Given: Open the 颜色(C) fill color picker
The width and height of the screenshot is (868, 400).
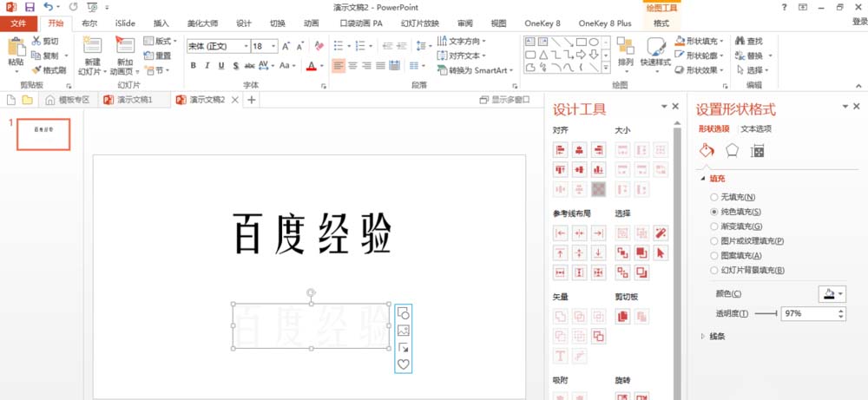Looking at the screenshot, I should pyautogui.click(x=832, y=294).
